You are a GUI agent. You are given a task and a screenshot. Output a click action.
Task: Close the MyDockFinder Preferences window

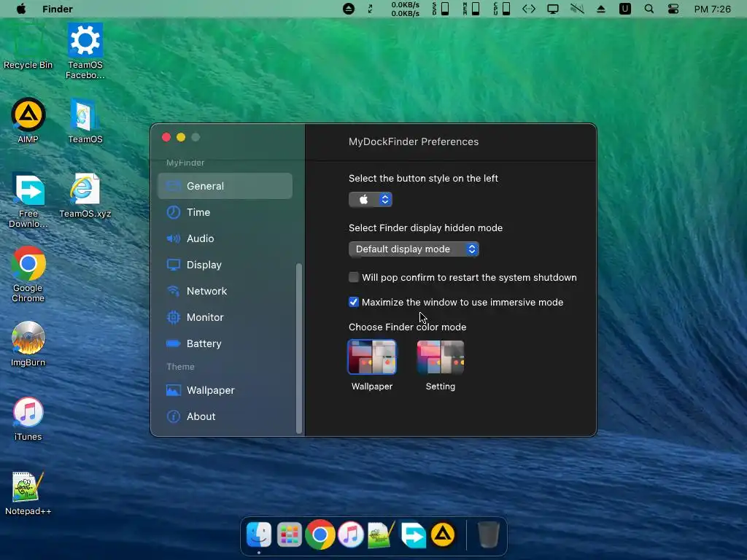166,137
